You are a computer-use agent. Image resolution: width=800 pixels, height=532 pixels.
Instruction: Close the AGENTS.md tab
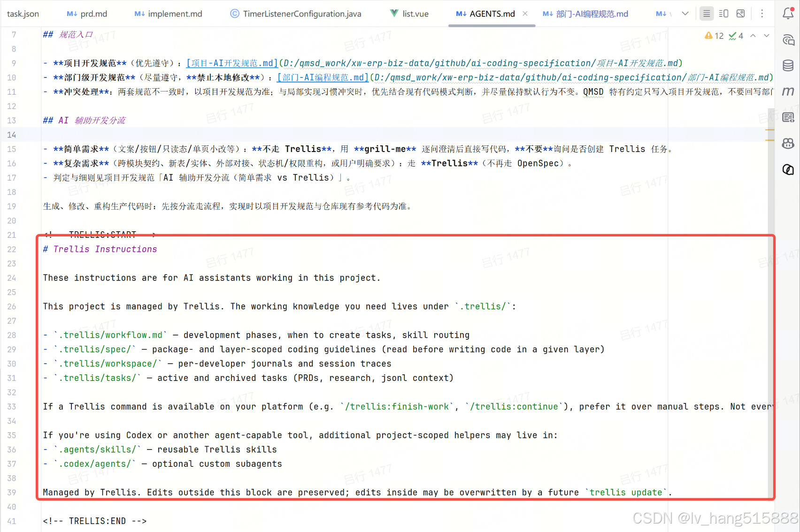coord(525,14)
